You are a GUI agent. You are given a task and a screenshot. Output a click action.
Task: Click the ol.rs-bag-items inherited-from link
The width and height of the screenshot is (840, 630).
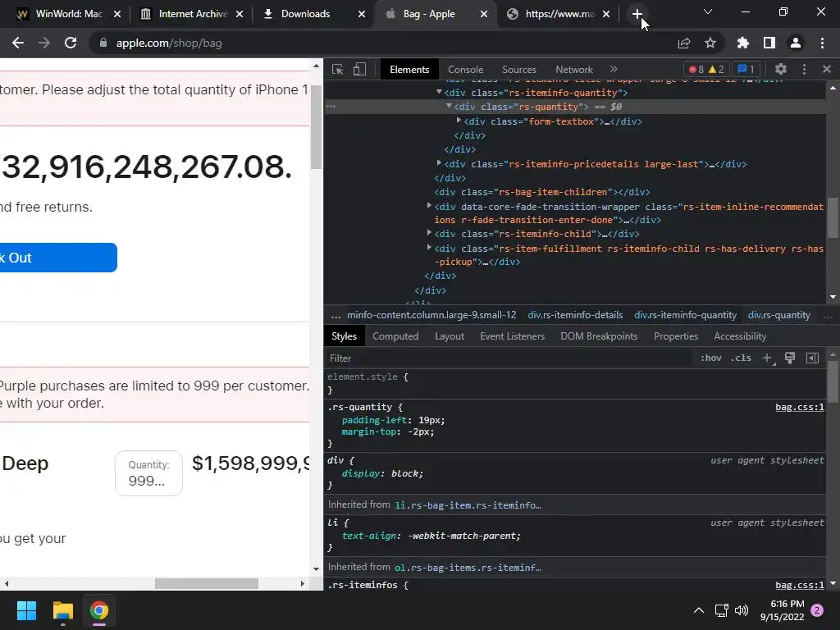(x=468, y=568)
